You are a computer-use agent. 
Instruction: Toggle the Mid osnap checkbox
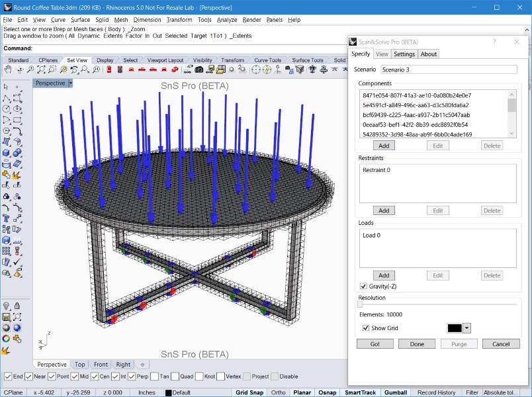75,376
